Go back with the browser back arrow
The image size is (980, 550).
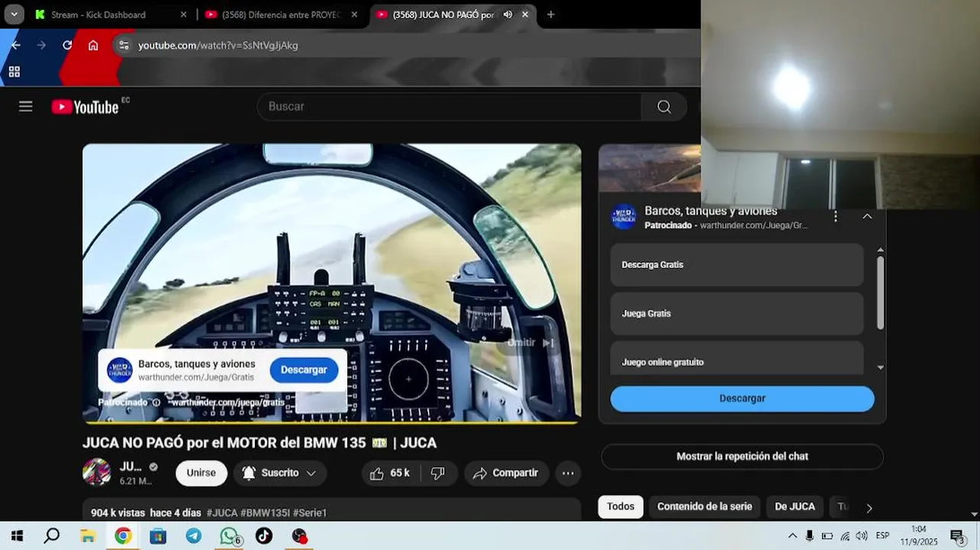click(15, 46)
